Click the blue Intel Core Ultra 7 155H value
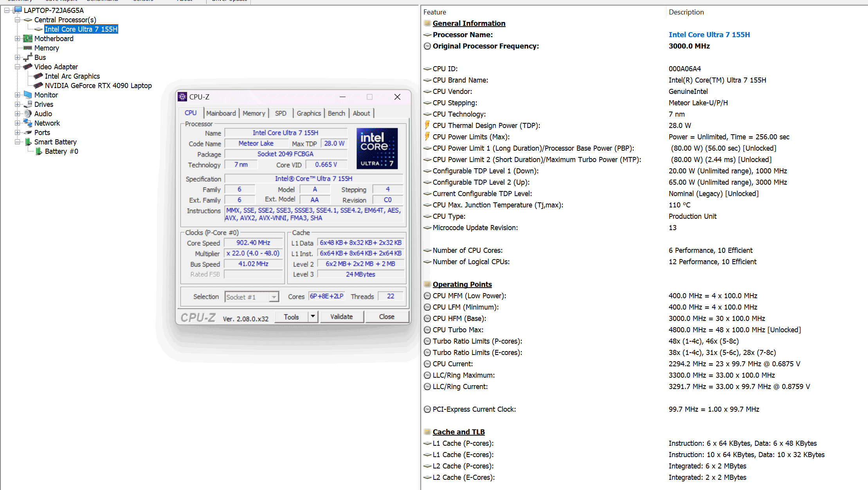The height and width of the screenshot is (490, 868). click(x=709, y=34)
